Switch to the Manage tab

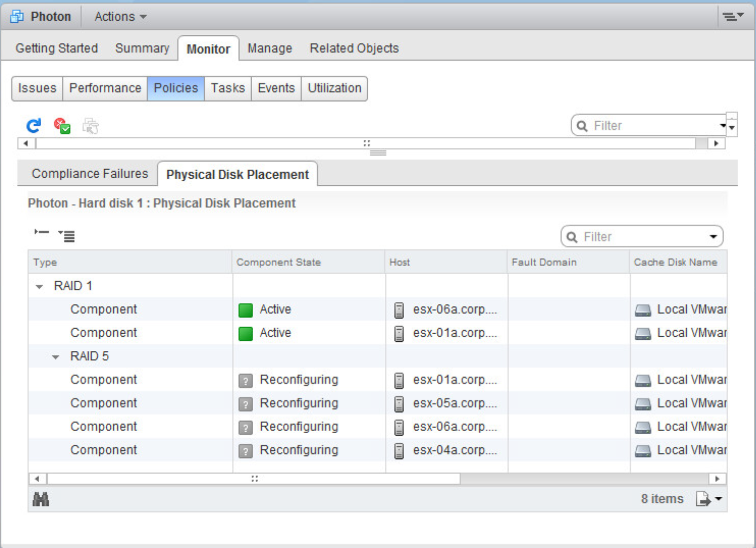click(x=269, y=49)
